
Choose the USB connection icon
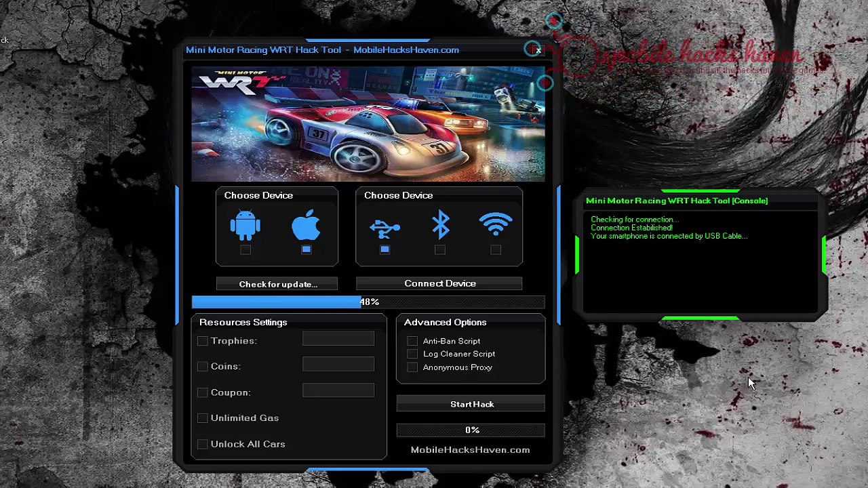click(x=384, y=228)
